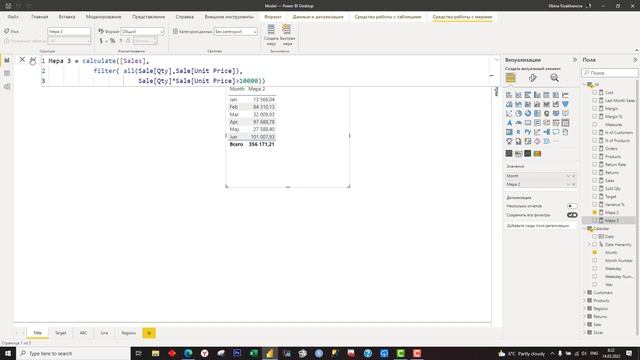Select the pie chart visual

518,113
